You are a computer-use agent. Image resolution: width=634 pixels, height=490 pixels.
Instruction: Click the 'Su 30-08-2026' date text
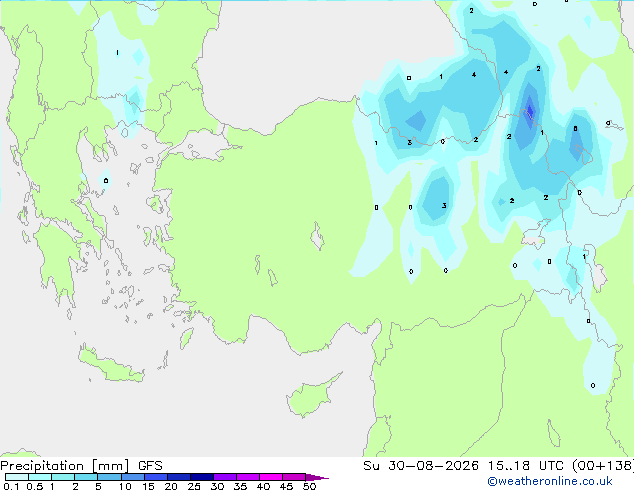coord(421,466)
